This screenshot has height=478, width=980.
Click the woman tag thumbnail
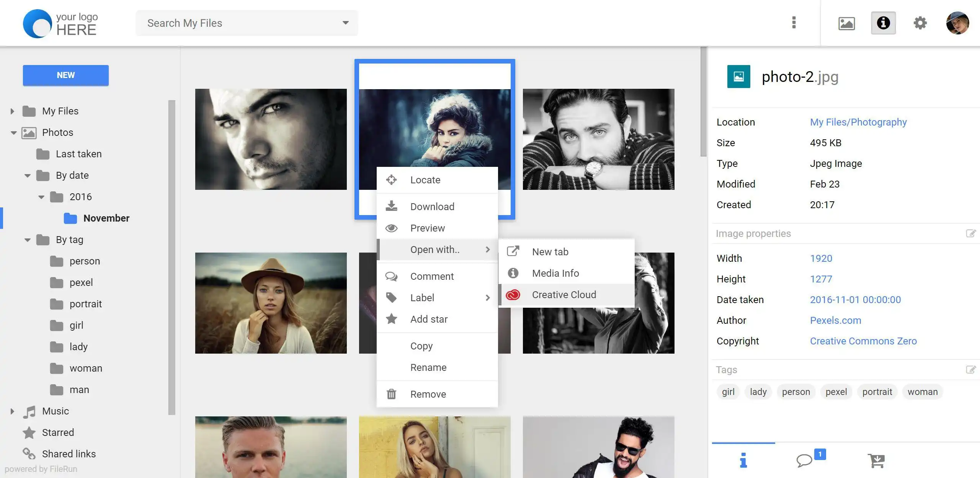[x=923, y=392]
